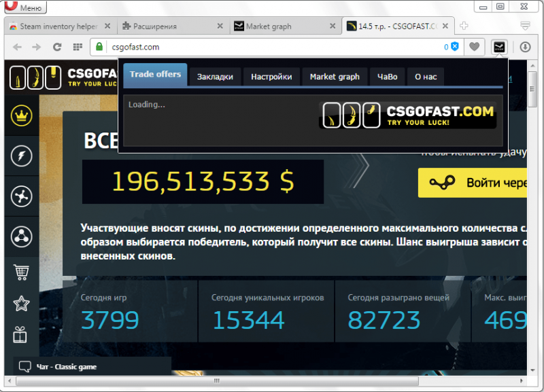This screenshot has height=392, width=544.
Task: Open the gift box sidebar icon
Action: click(20, 335)
